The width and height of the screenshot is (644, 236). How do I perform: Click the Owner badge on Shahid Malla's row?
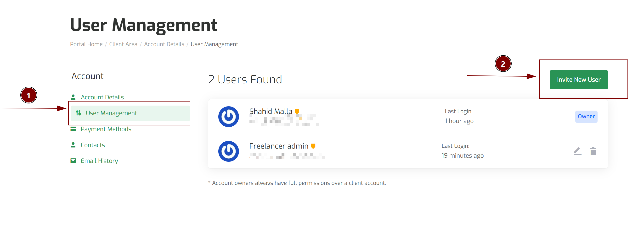(x=586, y=117)
